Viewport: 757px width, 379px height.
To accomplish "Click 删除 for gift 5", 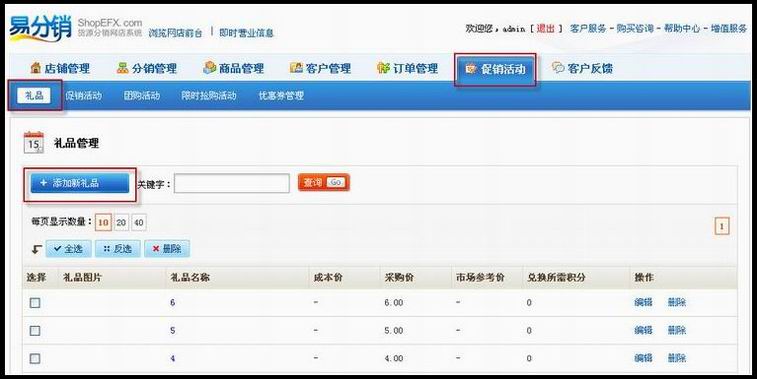I will coord(676,331).
